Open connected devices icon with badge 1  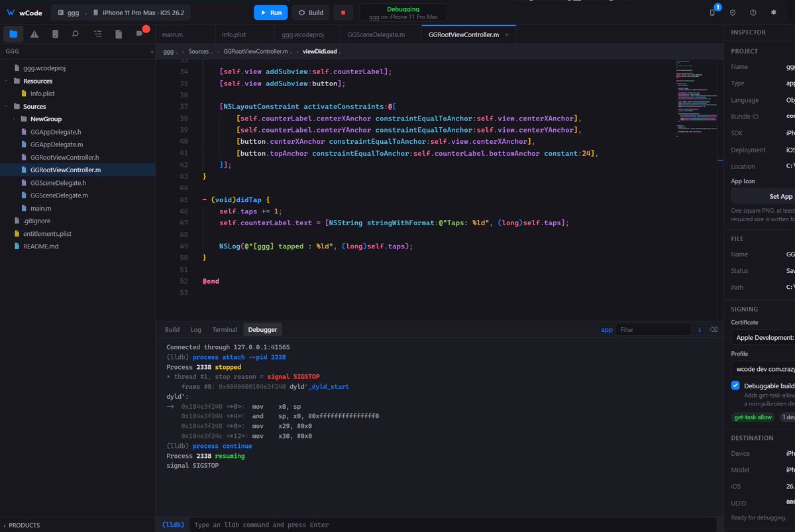712,12
